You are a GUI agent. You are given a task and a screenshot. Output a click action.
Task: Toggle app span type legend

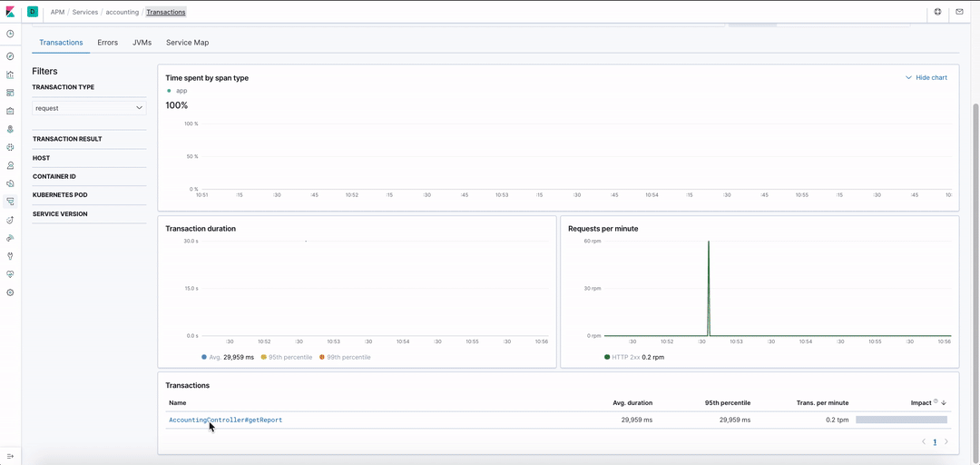click(x=178, y=91)
